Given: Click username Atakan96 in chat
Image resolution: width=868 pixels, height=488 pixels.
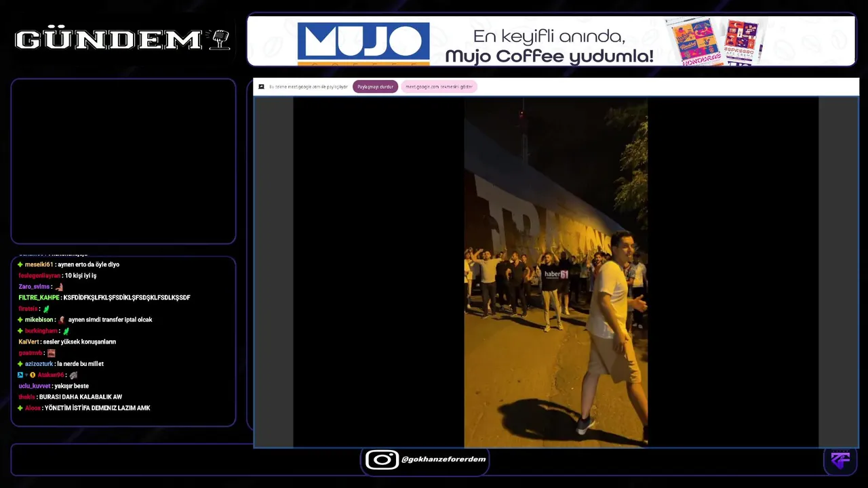Looking at the screenshot, I should point(51,375).
